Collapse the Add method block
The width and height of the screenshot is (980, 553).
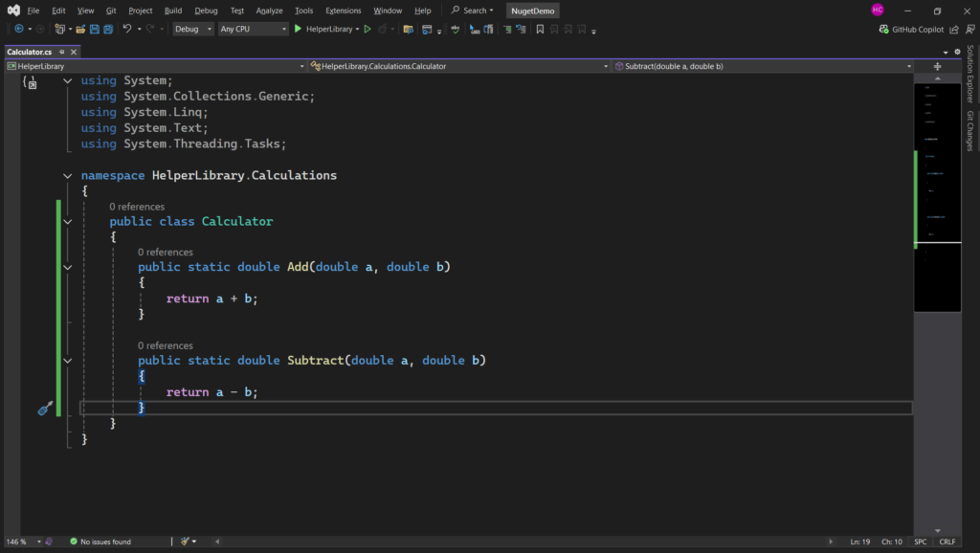tap(68, 268)
